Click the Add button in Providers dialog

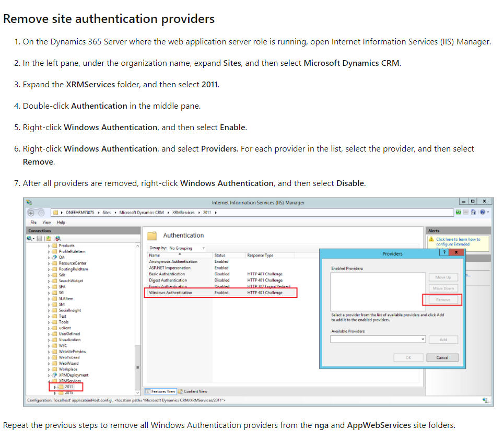[443, 340]
